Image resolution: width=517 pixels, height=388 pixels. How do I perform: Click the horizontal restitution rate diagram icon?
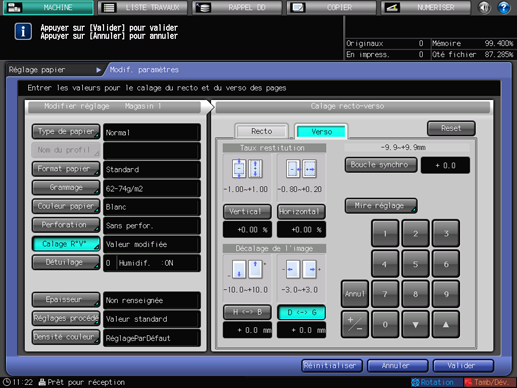301,169
